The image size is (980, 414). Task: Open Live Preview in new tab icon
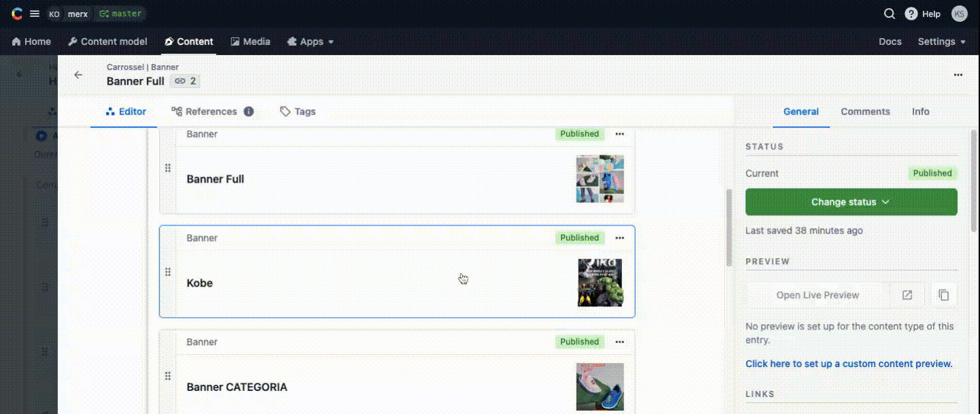tap(907, 295)
